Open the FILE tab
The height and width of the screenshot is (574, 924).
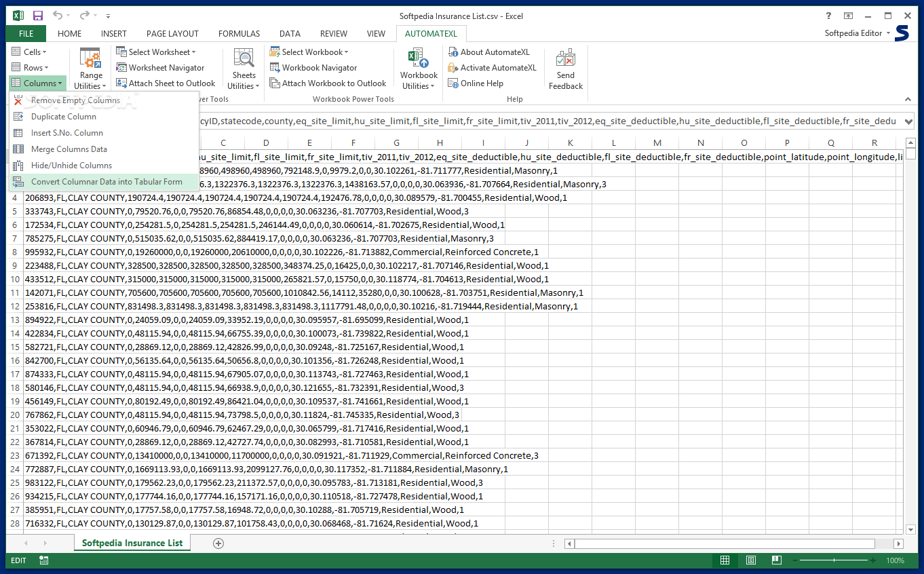click(26, 33)
